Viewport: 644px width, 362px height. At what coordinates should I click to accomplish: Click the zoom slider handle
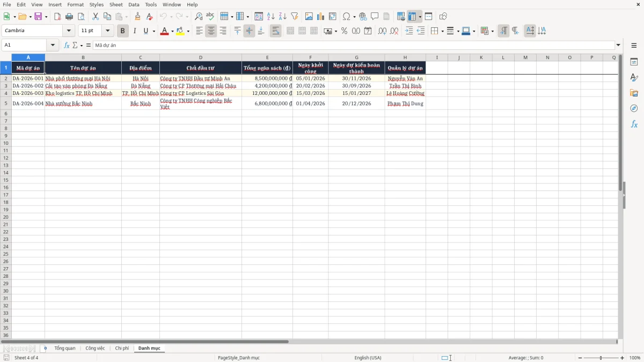click(x=601, y=358)
